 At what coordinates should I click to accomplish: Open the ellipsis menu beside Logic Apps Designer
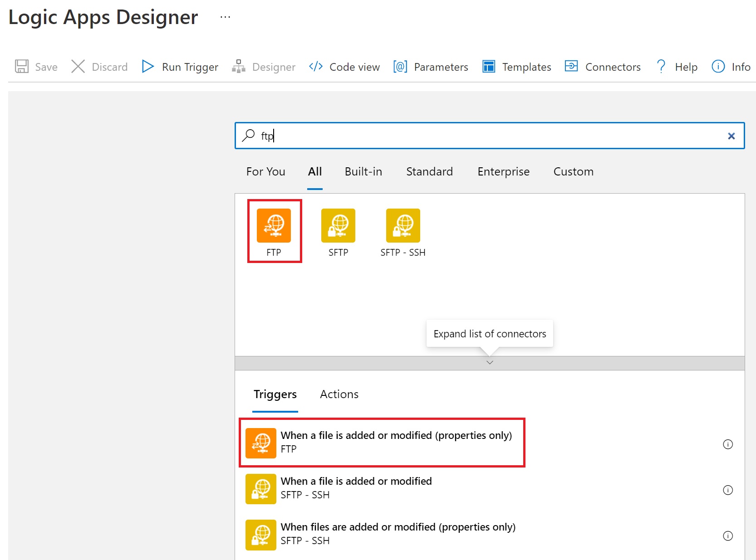pyautogui.click(x=225, y=17)
